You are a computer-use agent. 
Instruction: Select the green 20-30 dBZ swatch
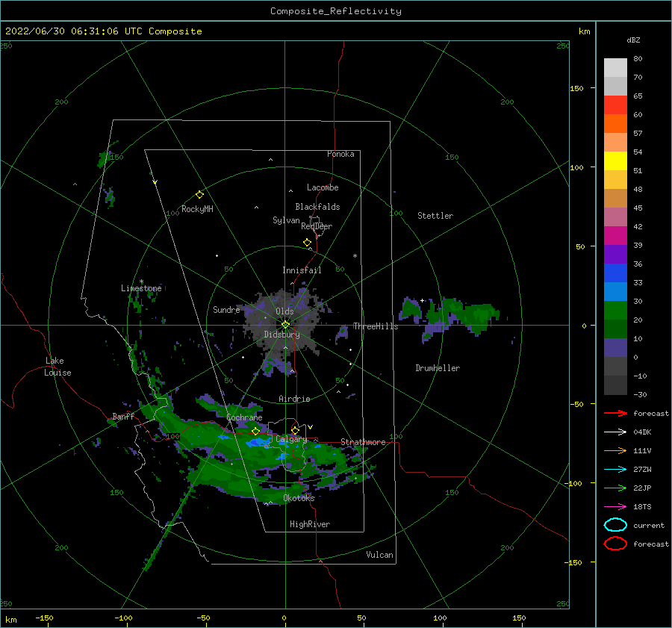tap(615, 311)
